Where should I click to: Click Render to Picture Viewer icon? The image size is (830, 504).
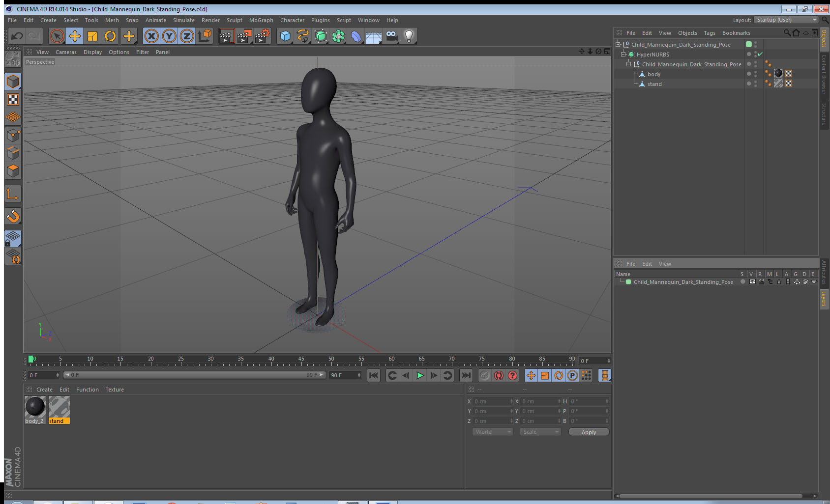click(x=244, y=36)
